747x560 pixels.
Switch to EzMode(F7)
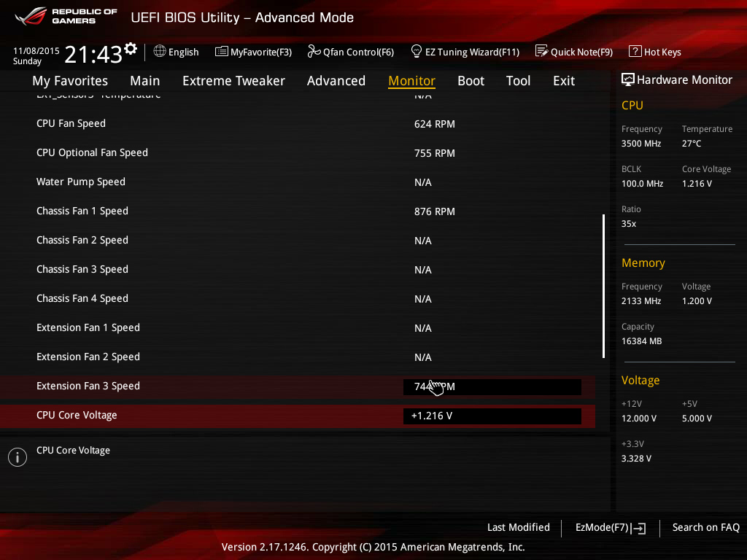click(x=611, y=528)
